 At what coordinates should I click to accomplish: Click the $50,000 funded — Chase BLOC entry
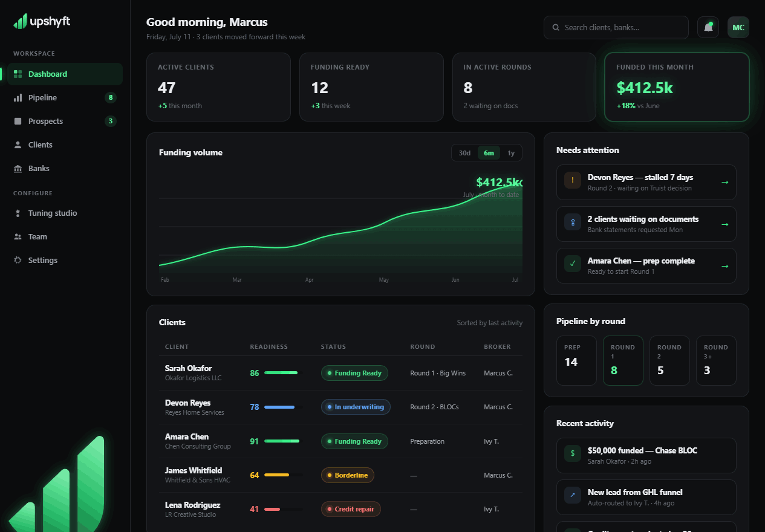646,455
